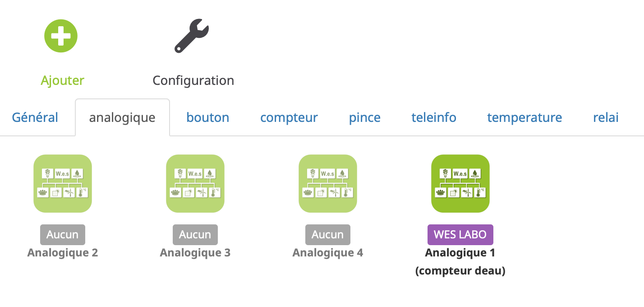
Task: Switch to the compteur tab
Action: click(289, 117)
